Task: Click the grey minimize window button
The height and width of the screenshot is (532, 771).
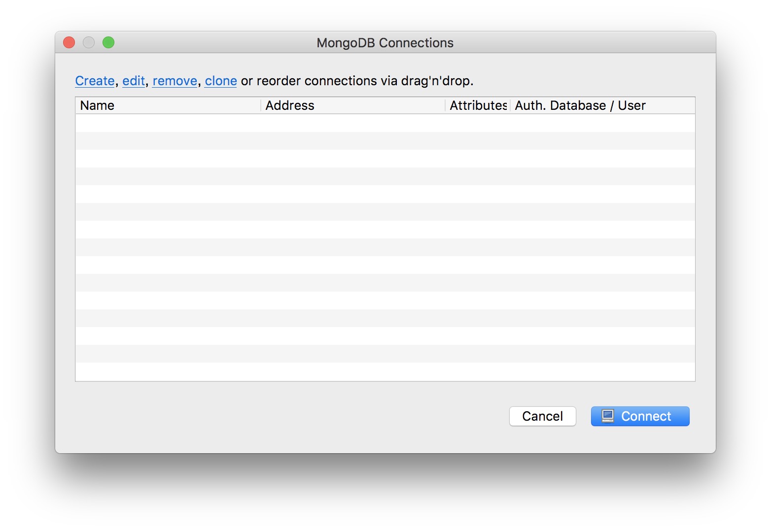Action: point(89,43)
